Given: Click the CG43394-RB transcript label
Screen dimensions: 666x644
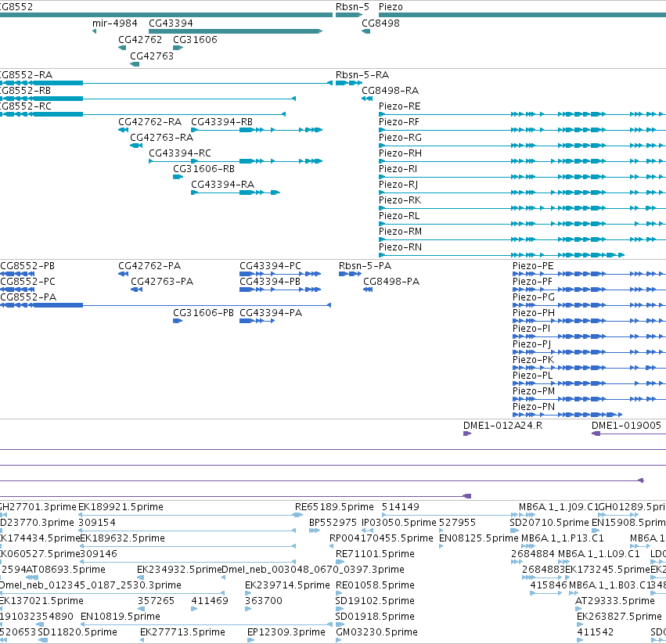Looking at the screenshot, I should tap(221, 122).
